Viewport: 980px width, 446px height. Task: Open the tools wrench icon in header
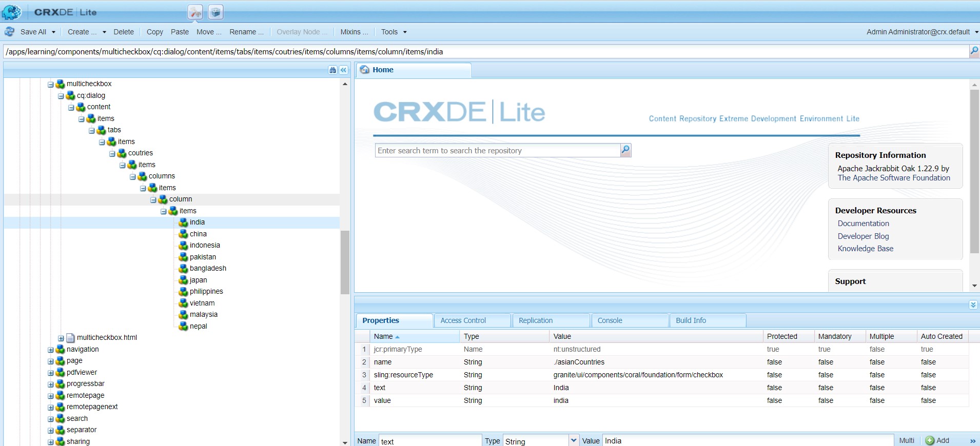(x=195, y=12)
